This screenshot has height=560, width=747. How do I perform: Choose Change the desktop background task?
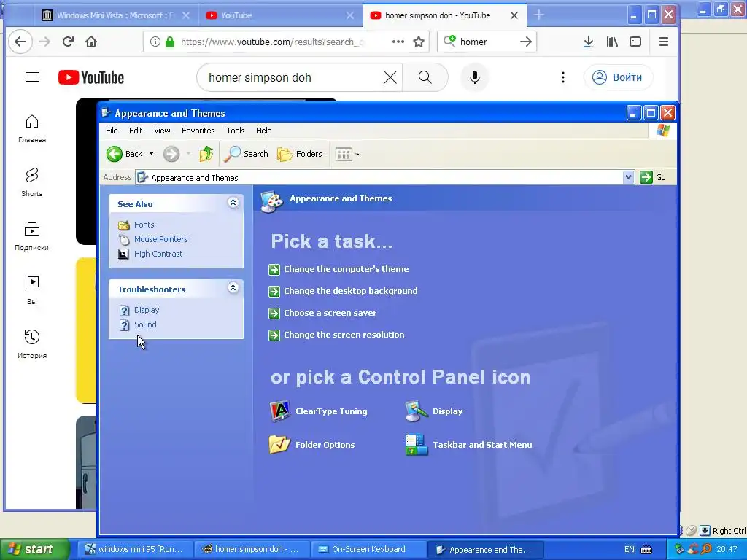coord(350,291)
